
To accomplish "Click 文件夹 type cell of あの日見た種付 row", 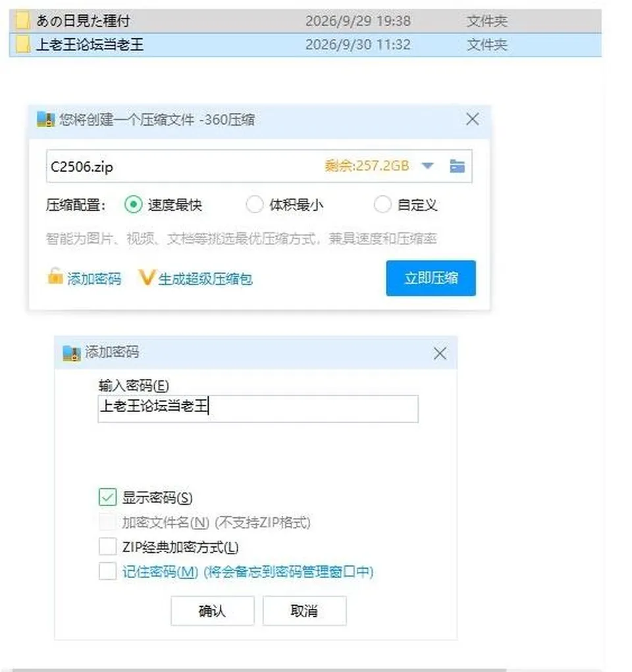I will pos(487,21).
